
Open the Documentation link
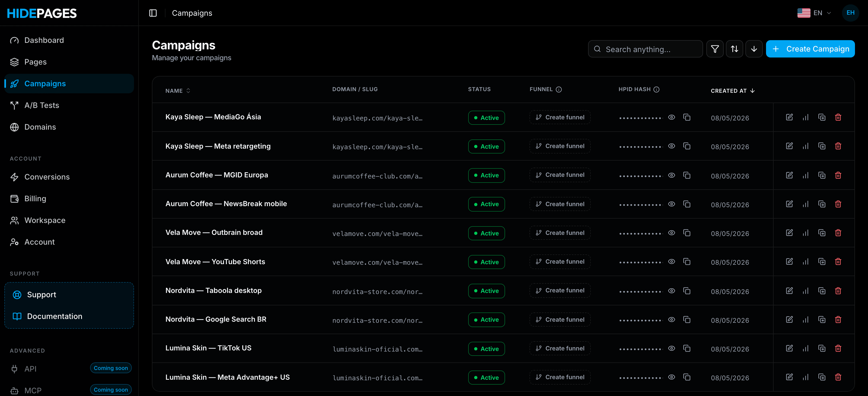click(x=69, y=316)
